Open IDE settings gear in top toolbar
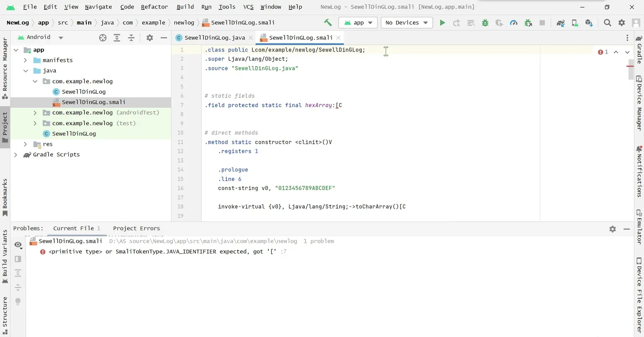Screen dimensions: 644x337 (622, 23)
